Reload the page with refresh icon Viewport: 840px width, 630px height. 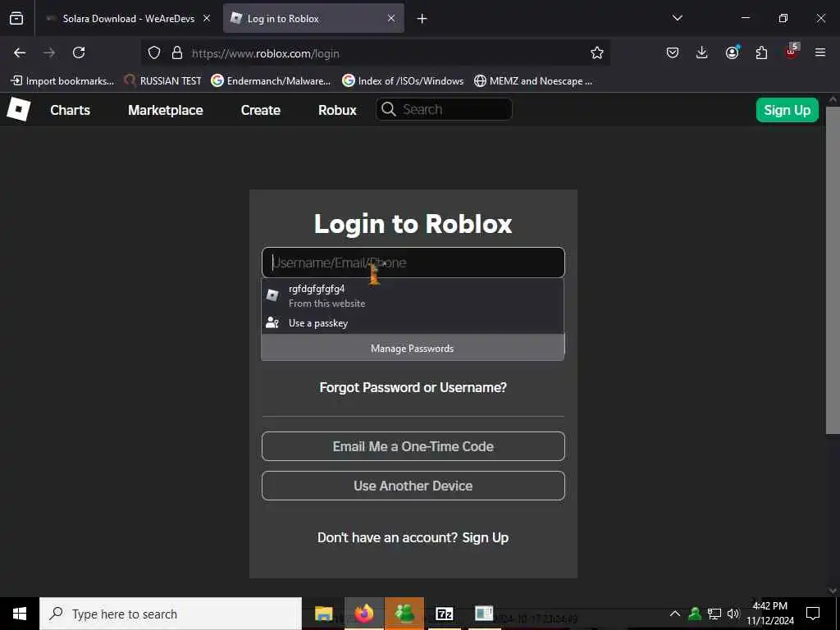(x=79, y=52)
